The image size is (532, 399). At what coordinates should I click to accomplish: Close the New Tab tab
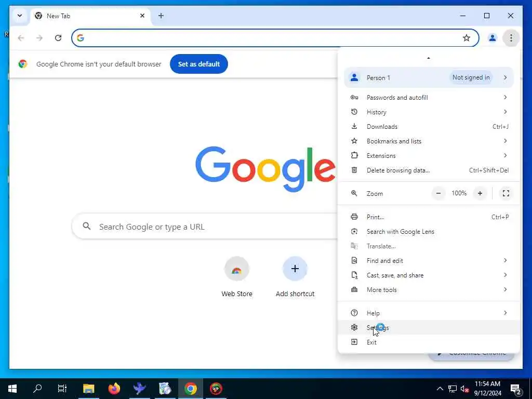[142, 16]
